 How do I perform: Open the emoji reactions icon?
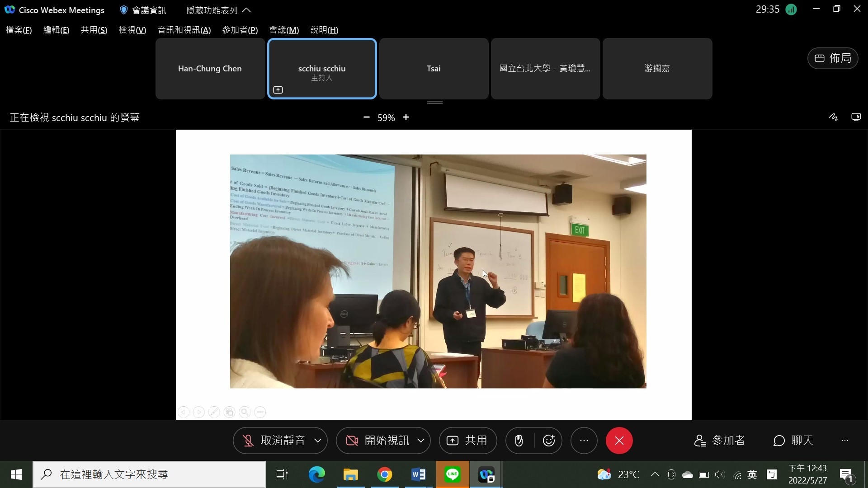click(549, 441)
